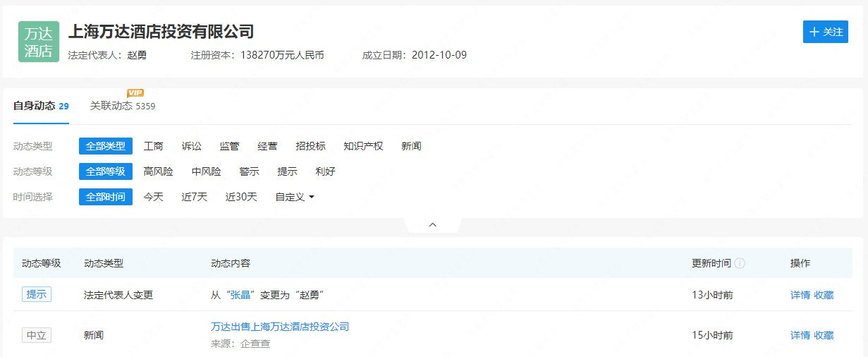Filter level by 中风险

tap(207, 171)
